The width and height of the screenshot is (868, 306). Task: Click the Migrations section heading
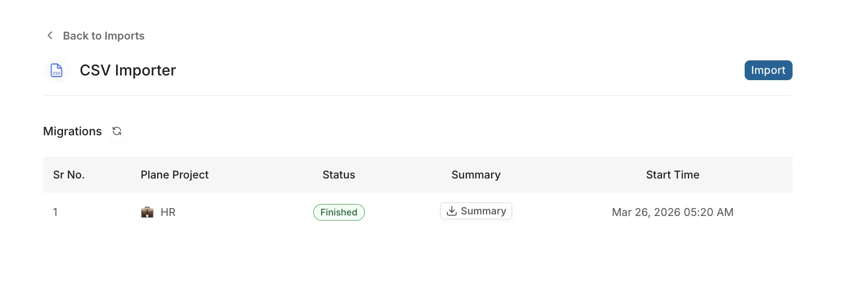[72, 131]
